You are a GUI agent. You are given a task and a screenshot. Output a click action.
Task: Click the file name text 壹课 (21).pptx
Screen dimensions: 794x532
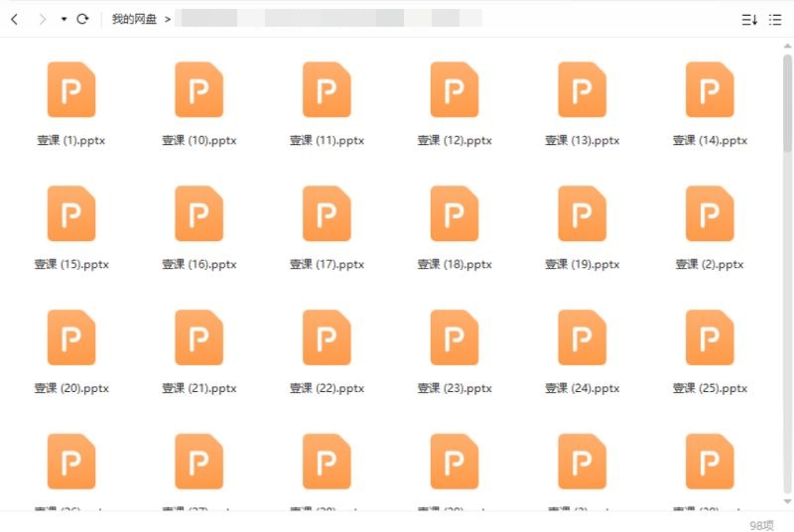[x=199, y=389]
